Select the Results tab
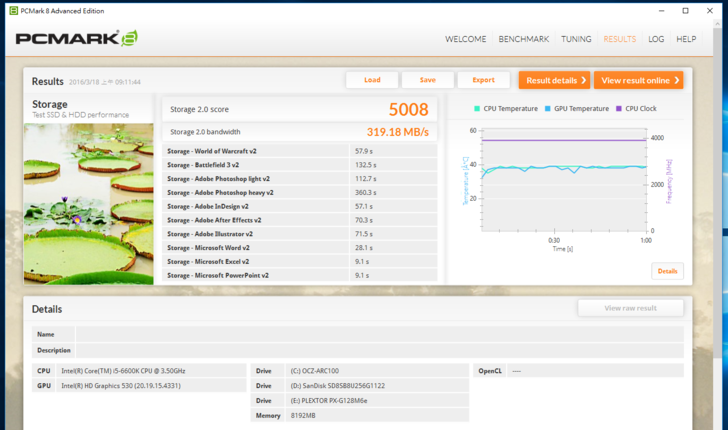Screen dimensions: 728x430 tap(619, 40)
